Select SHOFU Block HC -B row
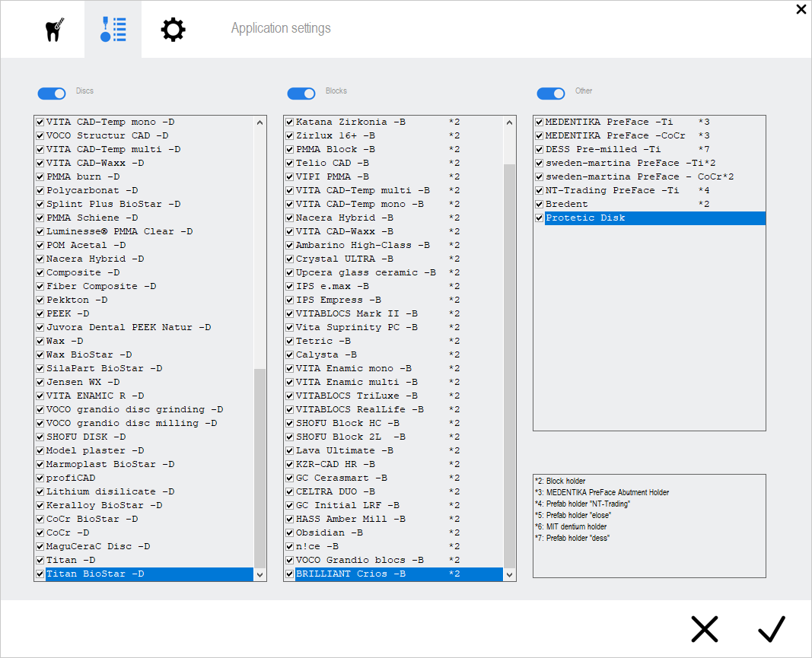 point(394,423)
